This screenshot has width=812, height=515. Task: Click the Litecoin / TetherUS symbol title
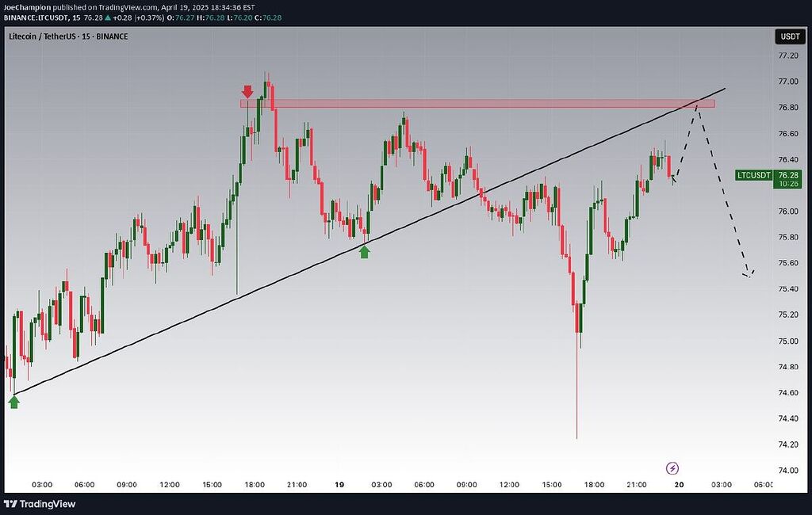pos(68,36)
